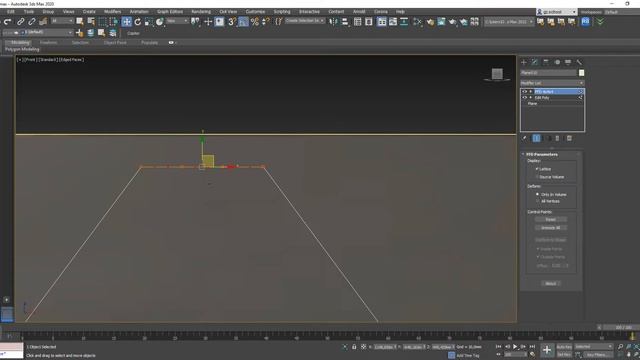Enable the Lattice display checkbox

tap(537, 169)
